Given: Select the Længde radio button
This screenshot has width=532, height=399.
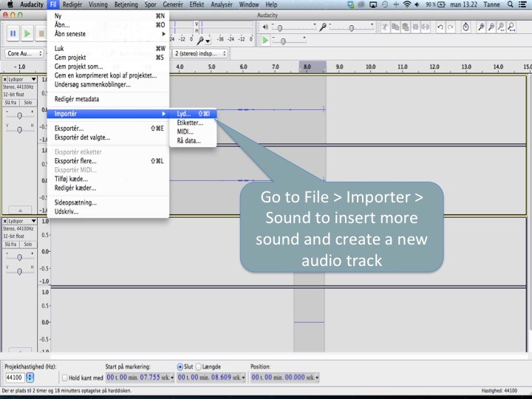Looking at the screenshot, I should (x=199, y=366).
